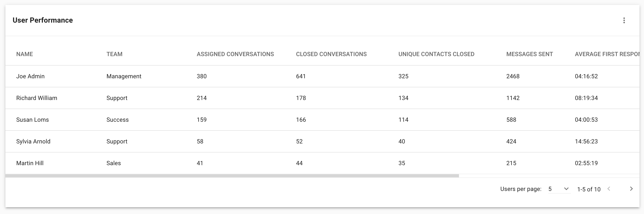
Task: Open the Users per page dropdown
Action: (559, 189)
